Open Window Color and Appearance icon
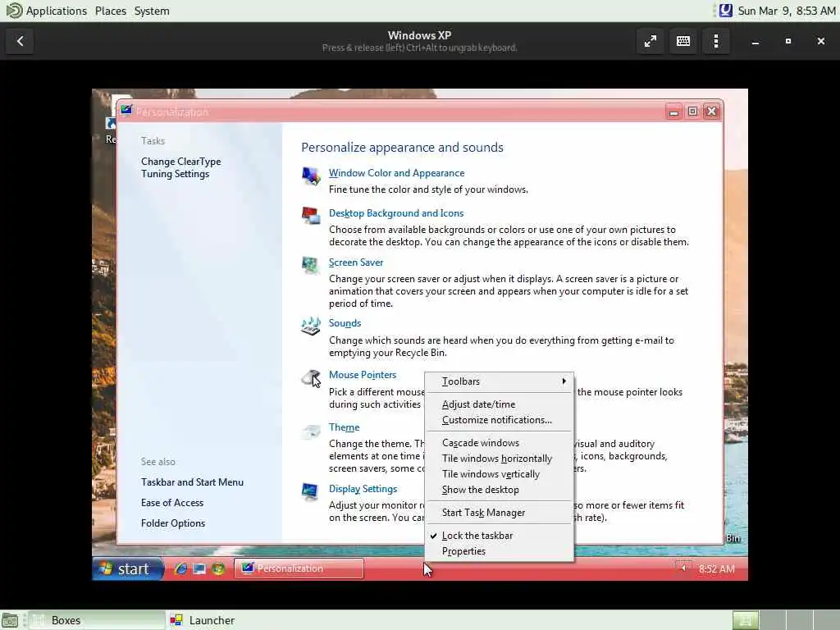Image resolution: width=840 pixels, height=630 pixels. [x=311, y=176]
